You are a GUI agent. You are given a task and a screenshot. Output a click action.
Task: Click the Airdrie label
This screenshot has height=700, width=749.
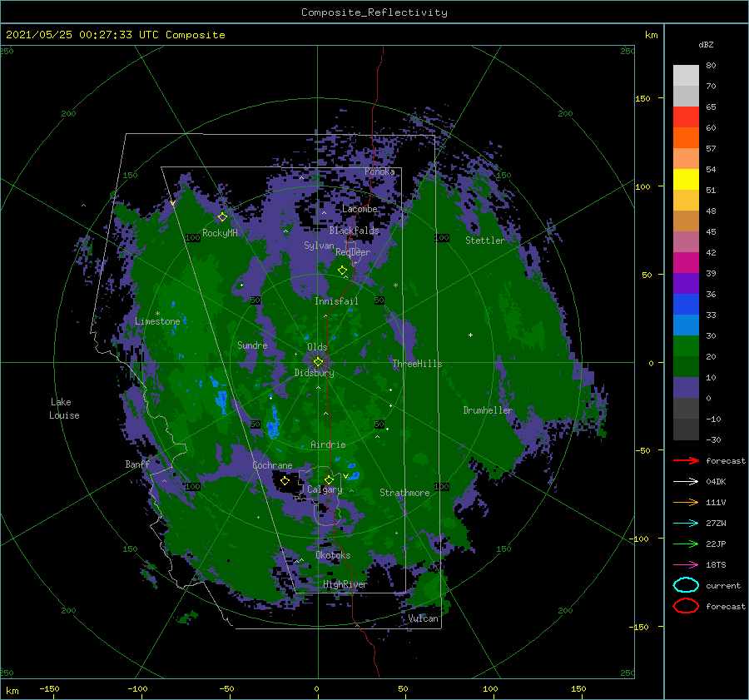click(x=328, y=444)
